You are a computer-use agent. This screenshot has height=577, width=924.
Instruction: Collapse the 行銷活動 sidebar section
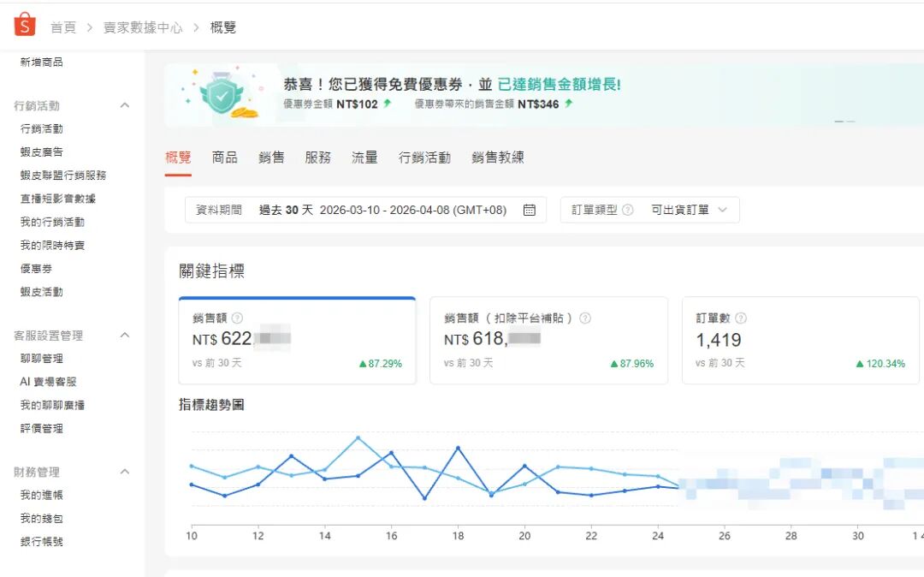pos(125,105)
